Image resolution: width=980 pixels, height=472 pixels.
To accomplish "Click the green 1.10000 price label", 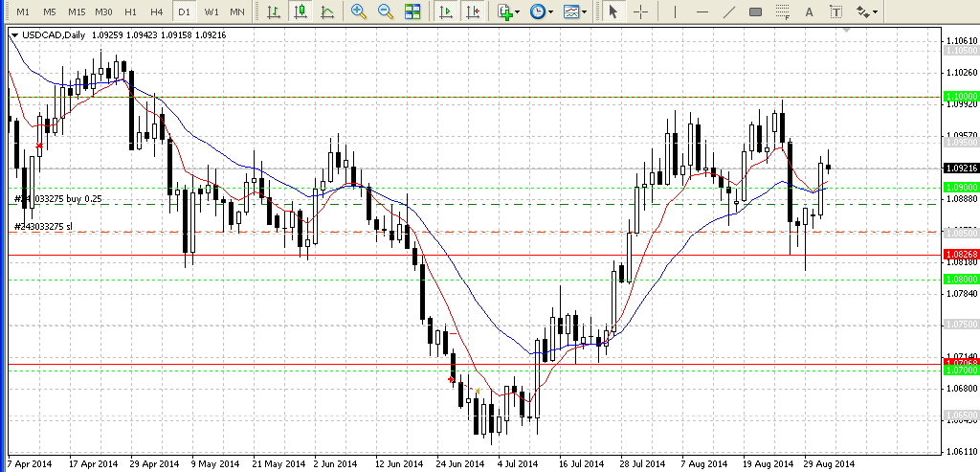I will (x=961, y=97).
